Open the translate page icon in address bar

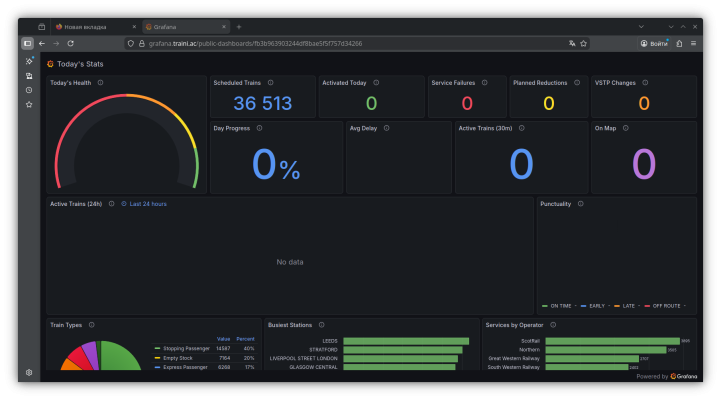[x=572, y=44]
